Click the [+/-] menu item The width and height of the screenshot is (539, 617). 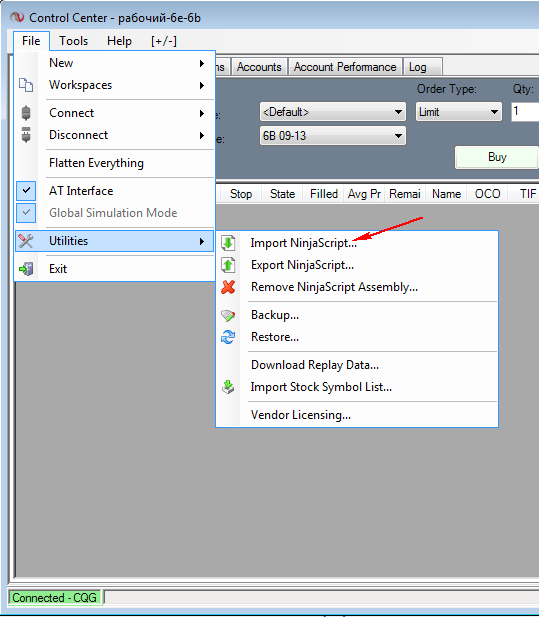point(164,41)
